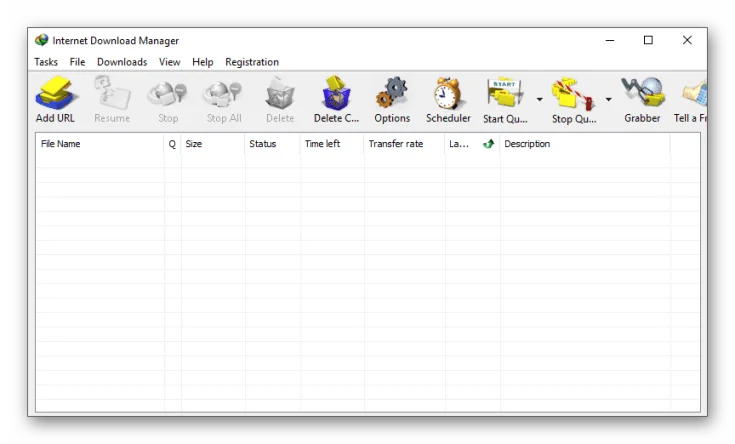Open the Registration menu

[252, 62]
